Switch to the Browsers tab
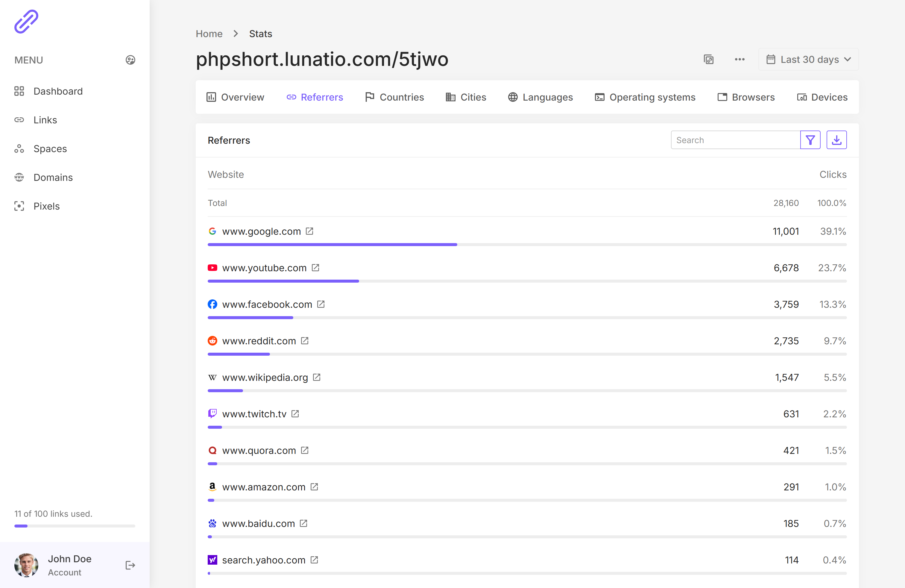The height and width of the screenshot is (588, 905). click(x=746, y=97)
